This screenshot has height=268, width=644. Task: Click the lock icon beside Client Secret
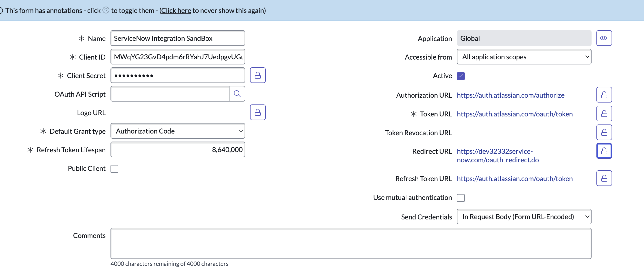(x=258, y=75)
